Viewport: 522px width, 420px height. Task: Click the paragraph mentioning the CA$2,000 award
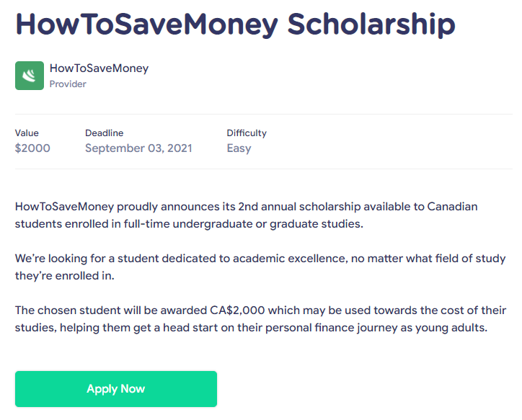coord(260,319)
